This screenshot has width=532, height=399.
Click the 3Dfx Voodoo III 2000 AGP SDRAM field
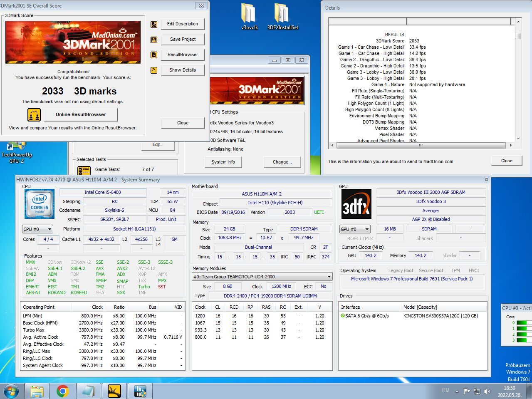coord(431,193)
